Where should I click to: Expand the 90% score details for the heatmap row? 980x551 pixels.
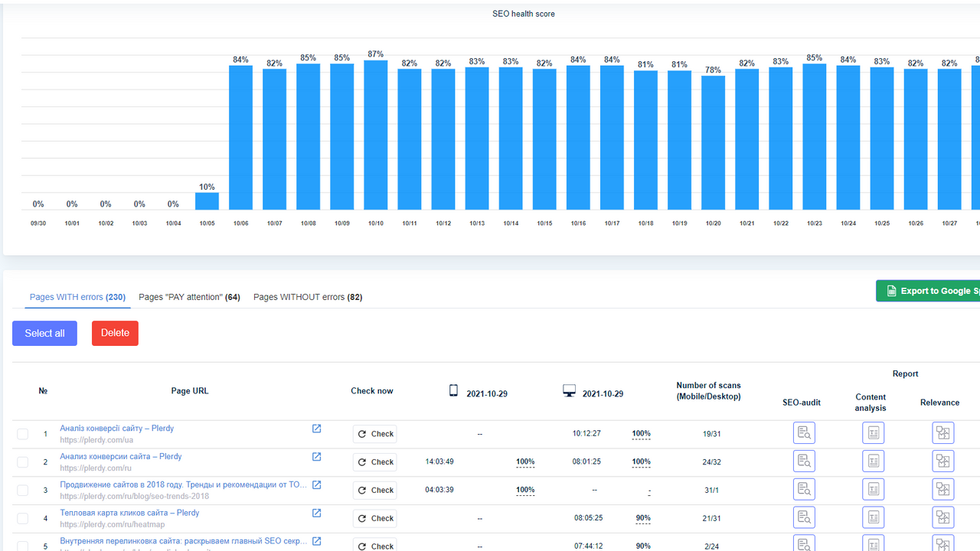tap(642, 518)
